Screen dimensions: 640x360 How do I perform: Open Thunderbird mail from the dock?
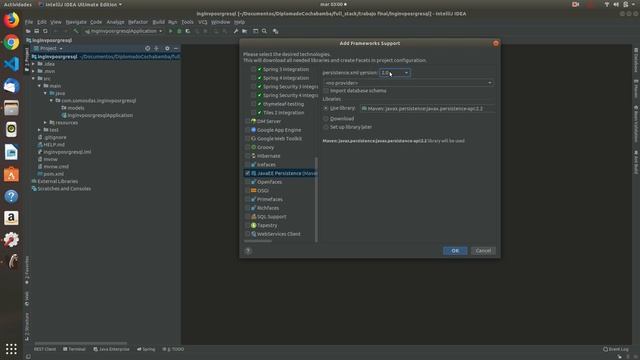point(11,86)
